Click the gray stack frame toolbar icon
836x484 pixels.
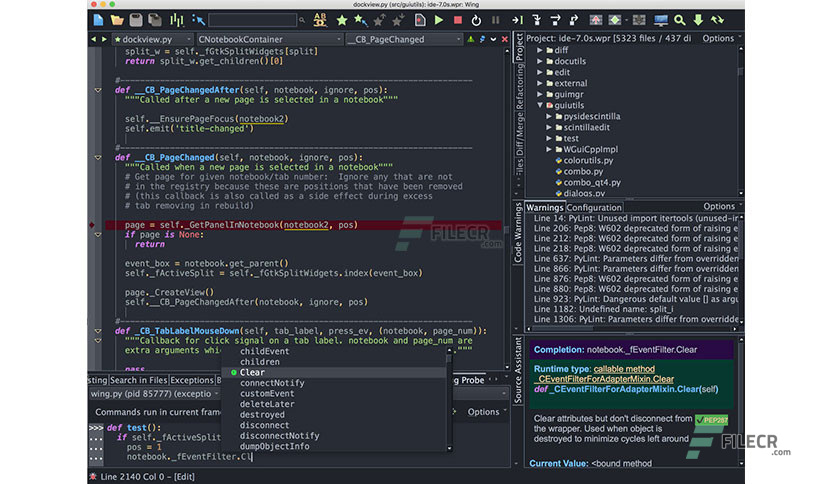639,20
